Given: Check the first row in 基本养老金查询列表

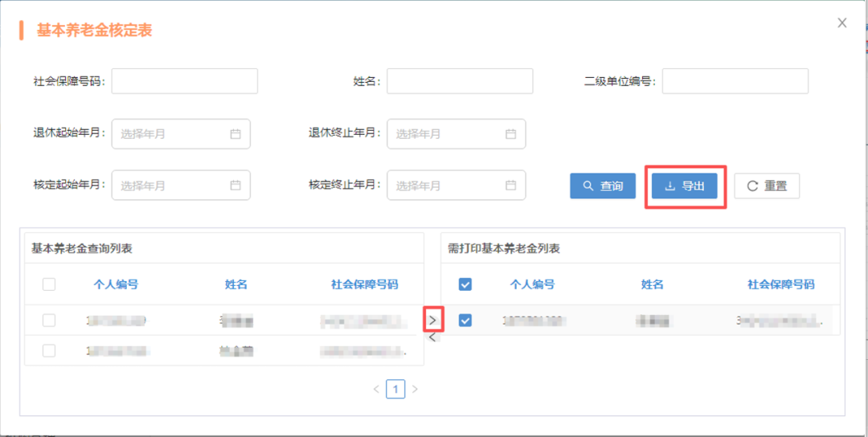Looking at the screenshot, I should tap(49, 320).
